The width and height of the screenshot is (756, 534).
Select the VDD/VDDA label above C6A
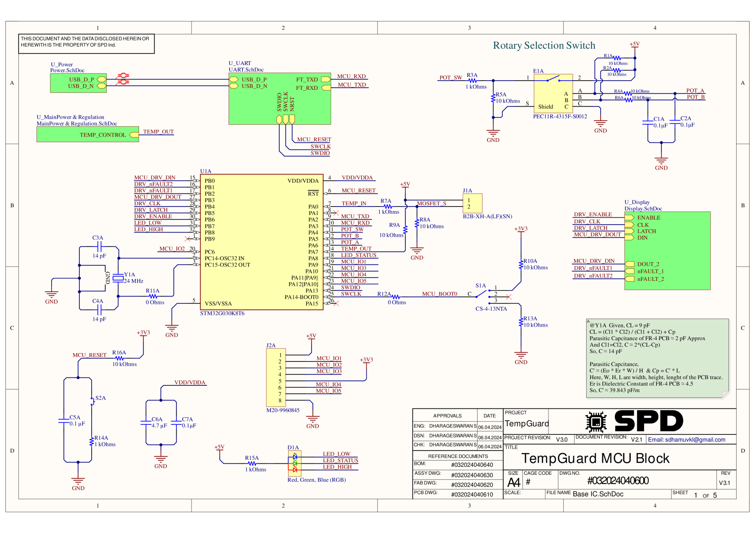point(190,382)
